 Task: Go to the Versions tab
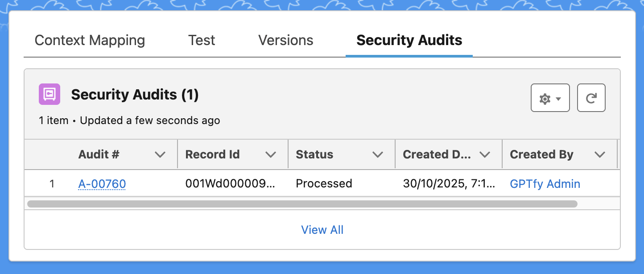tap(286, 40)
